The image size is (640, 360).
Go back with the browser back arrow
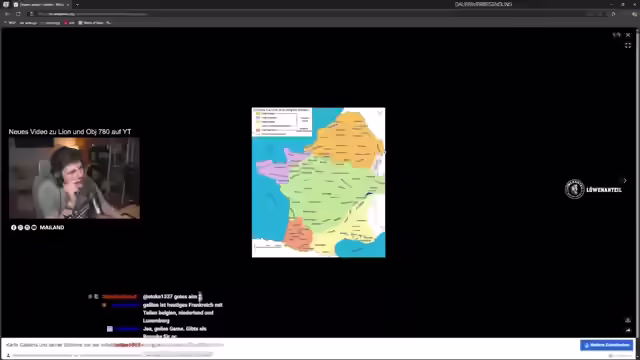7,14
